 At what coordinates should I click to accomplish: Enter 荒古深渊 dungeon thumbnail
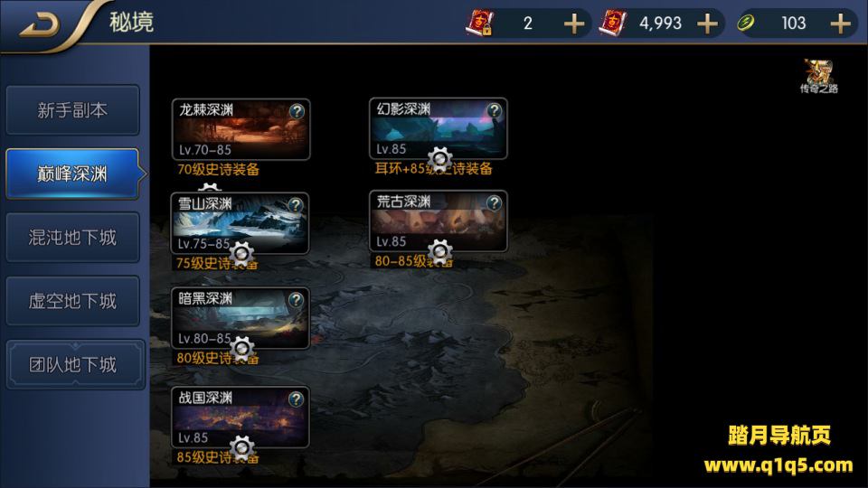point(439,221)
